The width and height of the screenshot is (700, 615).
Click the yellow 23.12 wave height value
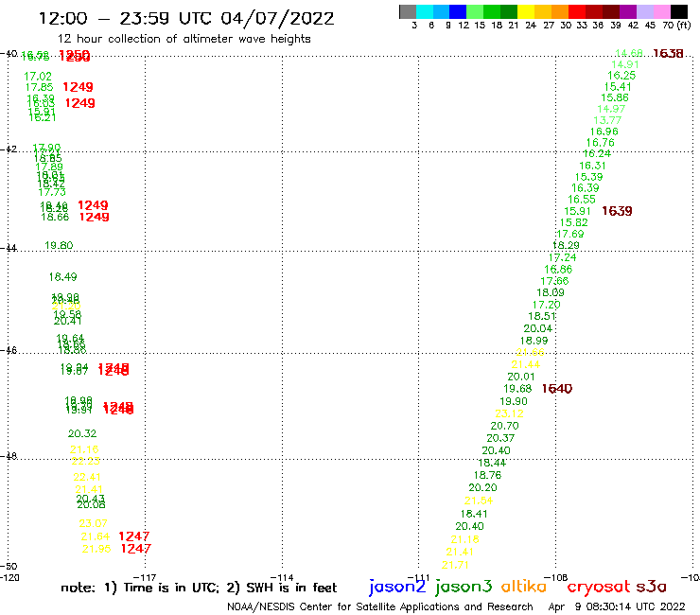click(509, 413)
